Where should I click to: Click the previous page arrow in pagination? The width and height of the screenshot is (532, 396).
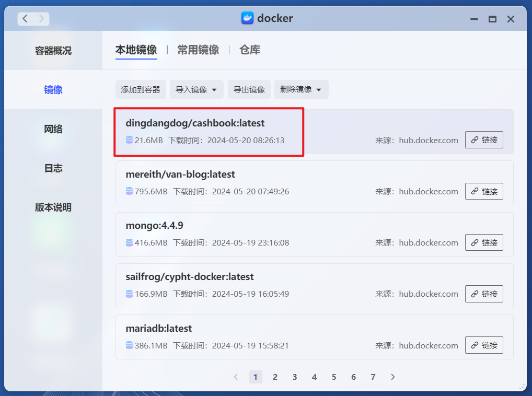pyautogui.click(x=236, y=377)
